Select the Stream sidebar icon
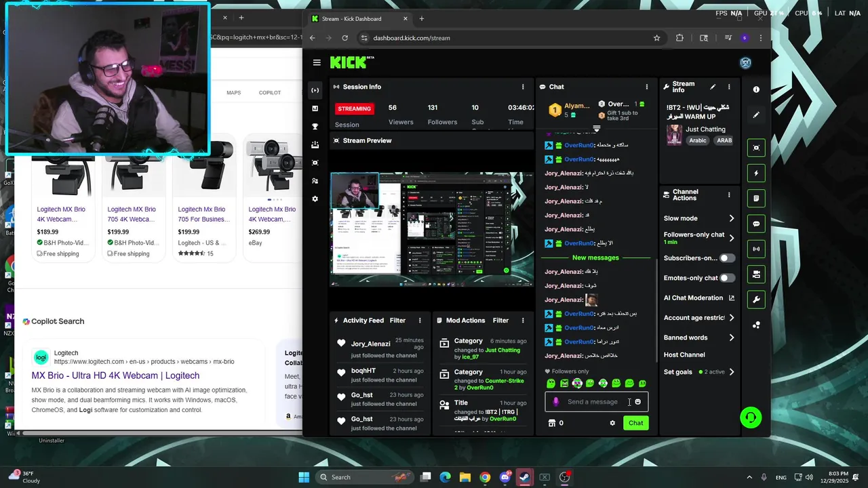 click(315, 90)
